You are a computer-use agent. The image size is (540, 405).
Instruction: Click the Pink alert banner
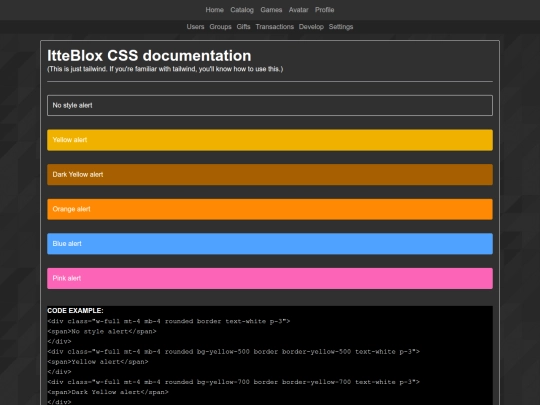click(270, 278)
